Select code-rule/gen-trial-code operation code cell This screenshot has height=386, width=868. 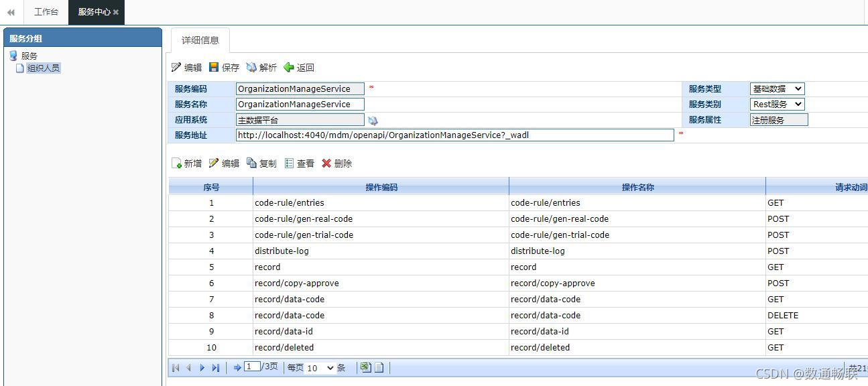[381, 235]
